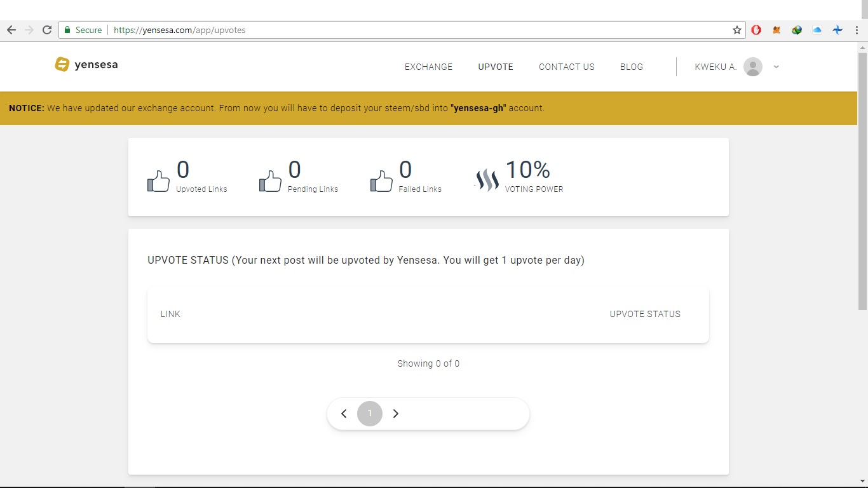Expand the Kweku A. account dropdown arrow
This screenshot has height=488, width=868.
776,67
